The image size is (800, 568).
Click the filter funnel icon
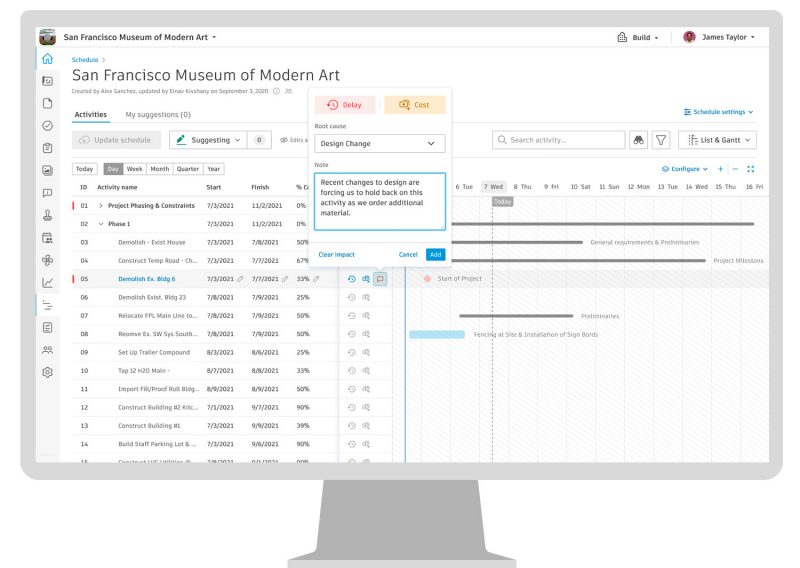point(661,140)
